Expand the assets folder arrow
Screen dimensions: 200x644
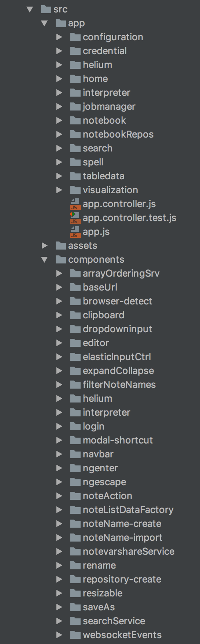click(x=45, y=246)
